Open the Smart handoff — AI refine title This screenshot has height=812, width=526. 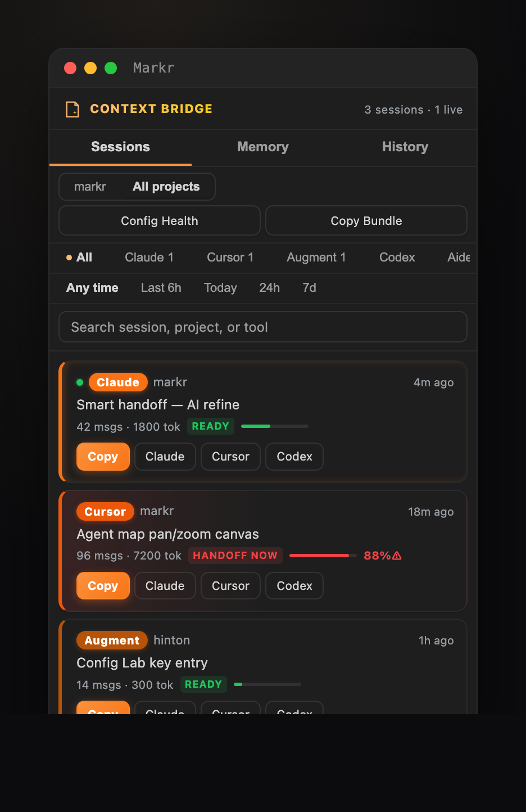(x=158, y=405)
